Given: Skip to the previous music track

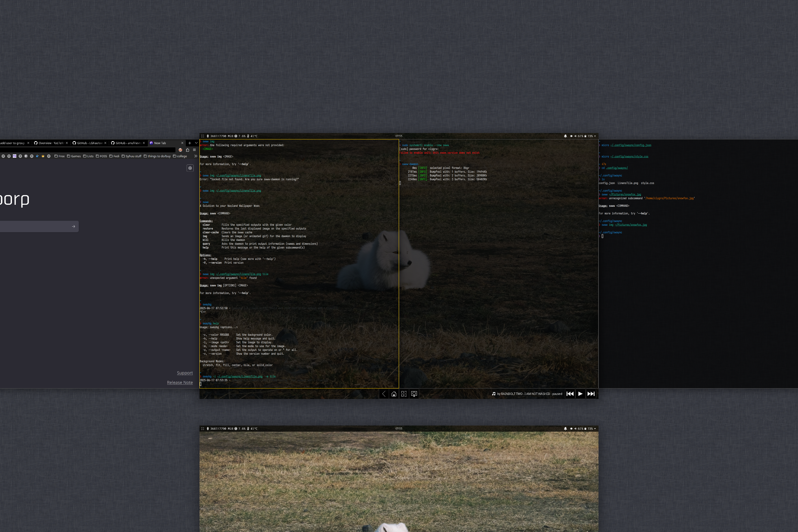Looking at the screenshot, I should 570,393.
